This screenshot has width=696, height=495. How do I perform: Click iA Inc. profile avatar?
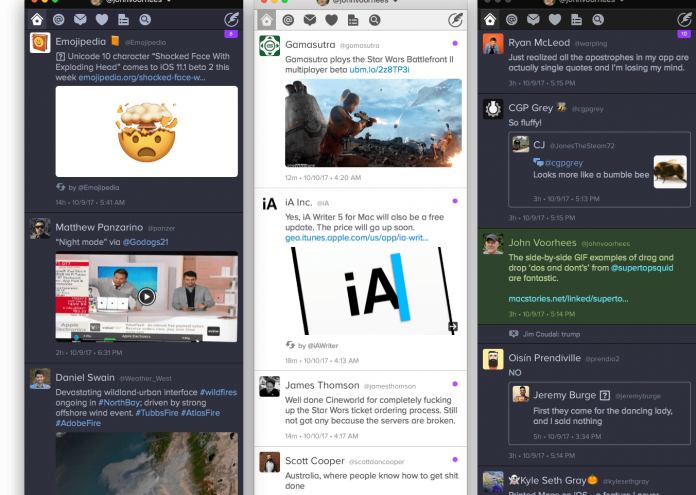coord(269,204)
